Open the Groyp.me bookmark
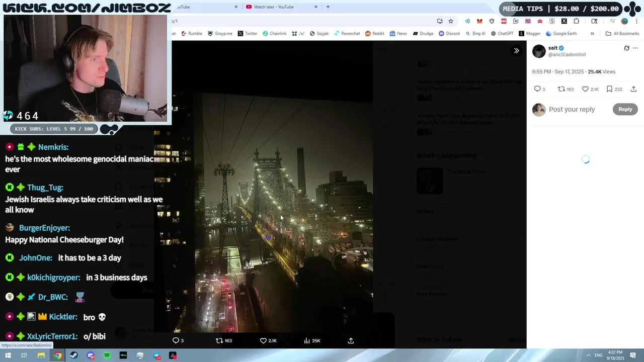Image resolution: width=644 pixels, height=362 pixels. pos(220,34)
